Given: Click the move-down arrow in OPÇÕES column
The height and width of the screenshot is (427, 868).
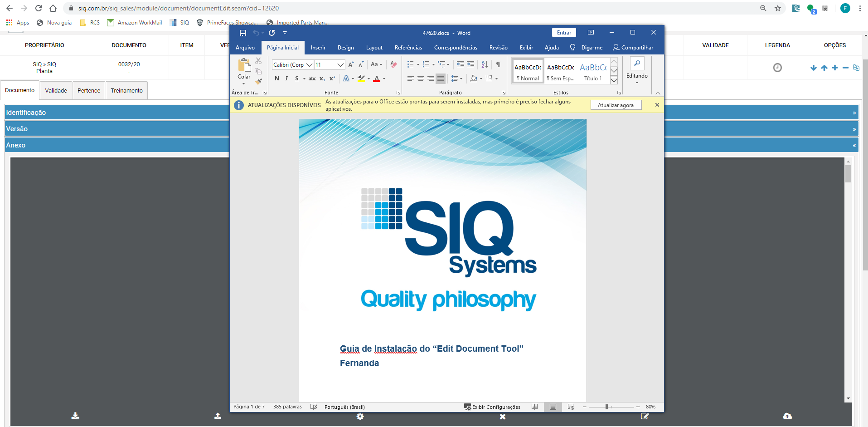Looking at the screenshot, I should click(814, 68).
